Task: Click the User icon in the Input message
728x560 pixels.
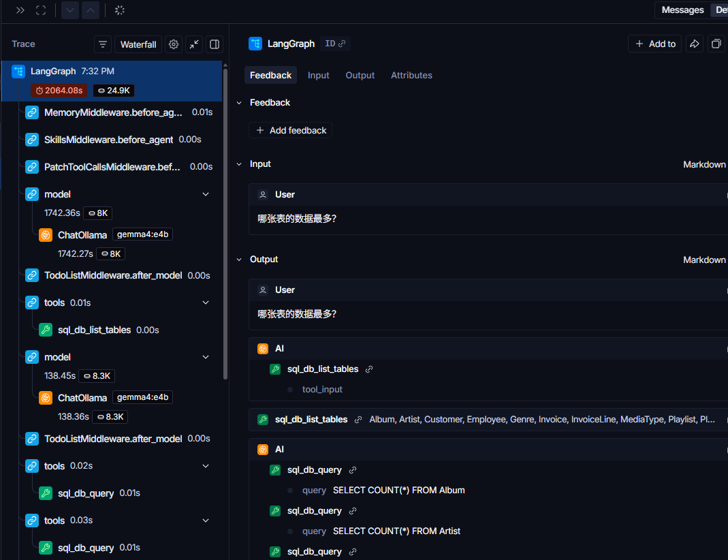Action: coord(263,195)
